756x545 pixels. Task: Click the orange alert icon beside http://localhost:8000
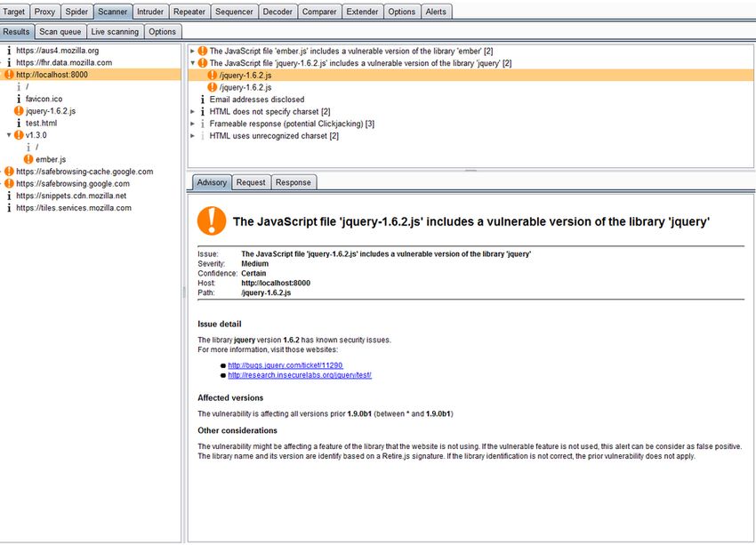tap(9, 74)
